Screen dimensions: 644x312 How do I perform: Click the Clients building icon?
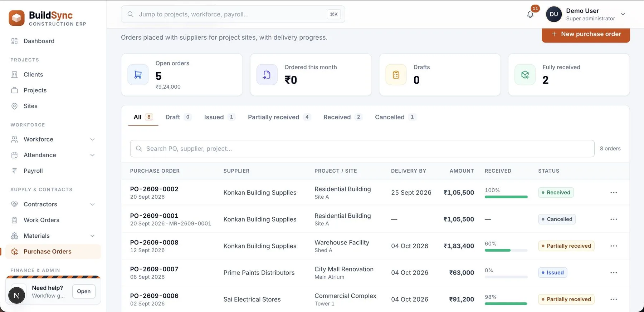pos(14,74)
